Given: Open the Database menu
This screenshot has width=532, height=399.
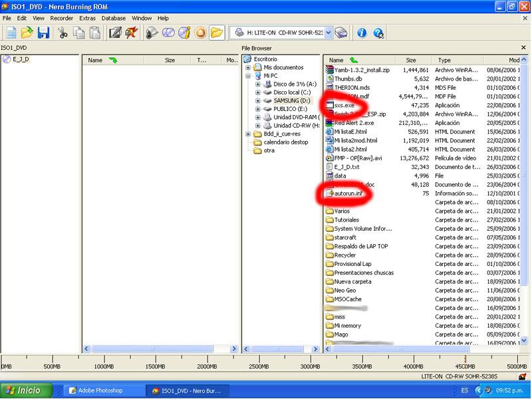Looking at the screenshot, I should tap(113, 19).
